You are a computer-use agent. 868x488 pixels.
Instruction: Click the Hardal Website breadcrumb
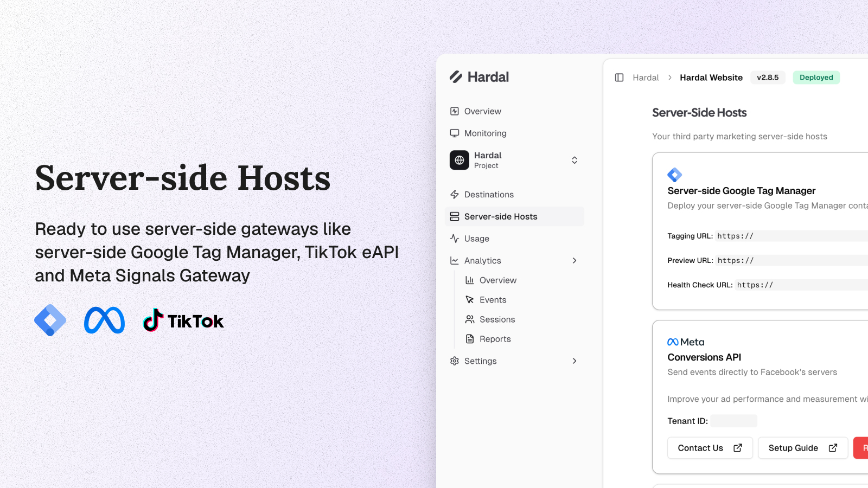(x=711, y=78)
